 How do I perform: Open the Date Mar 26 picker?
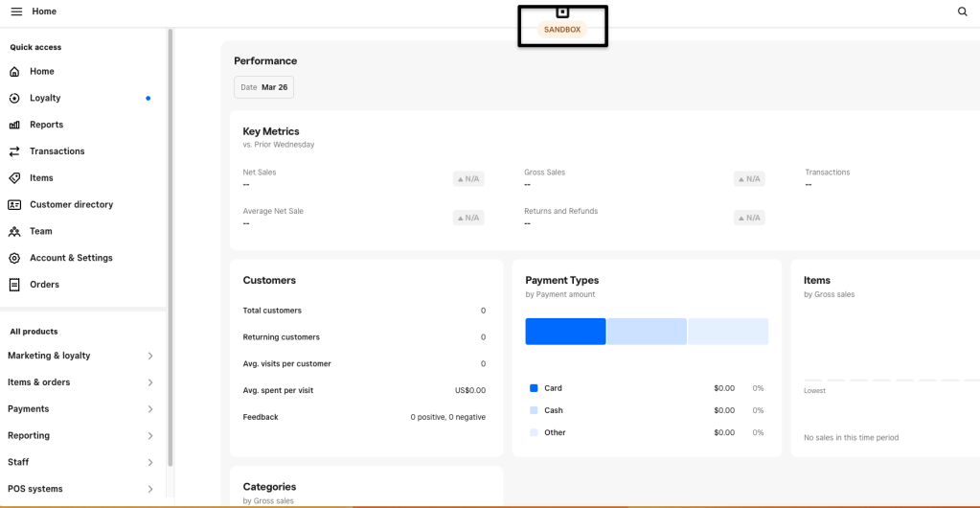click(x=263, y=87)
